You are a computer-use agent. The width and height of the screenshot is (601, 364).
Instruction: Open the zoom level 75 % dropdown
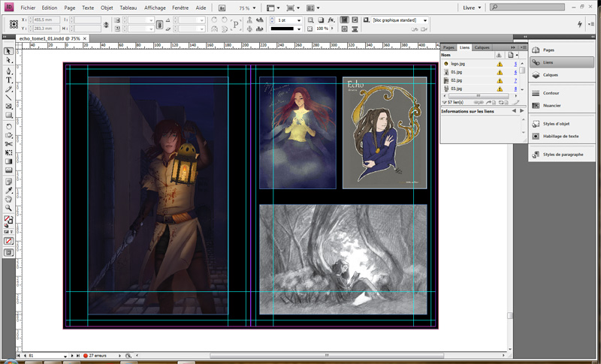(254, 8)
